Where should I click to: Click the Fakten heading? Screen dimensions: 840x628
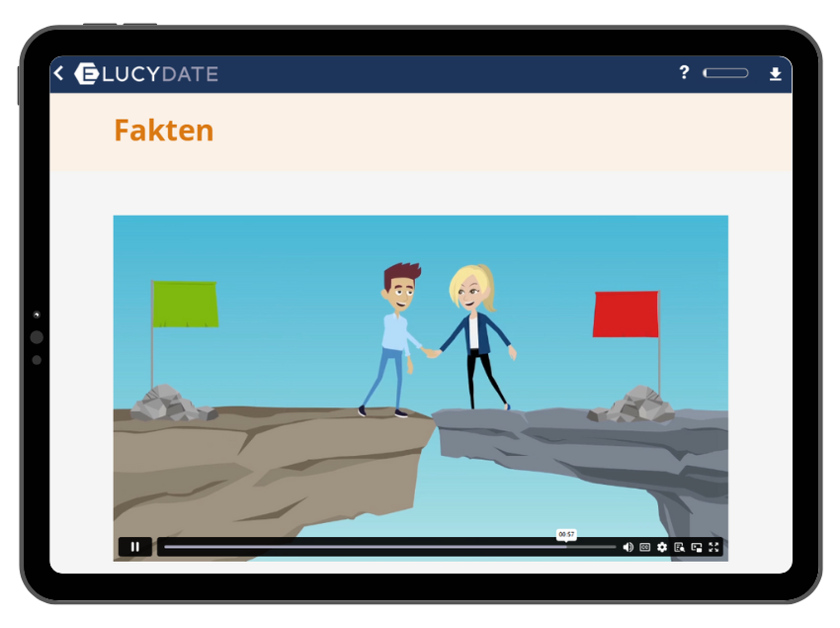point(164,131)
